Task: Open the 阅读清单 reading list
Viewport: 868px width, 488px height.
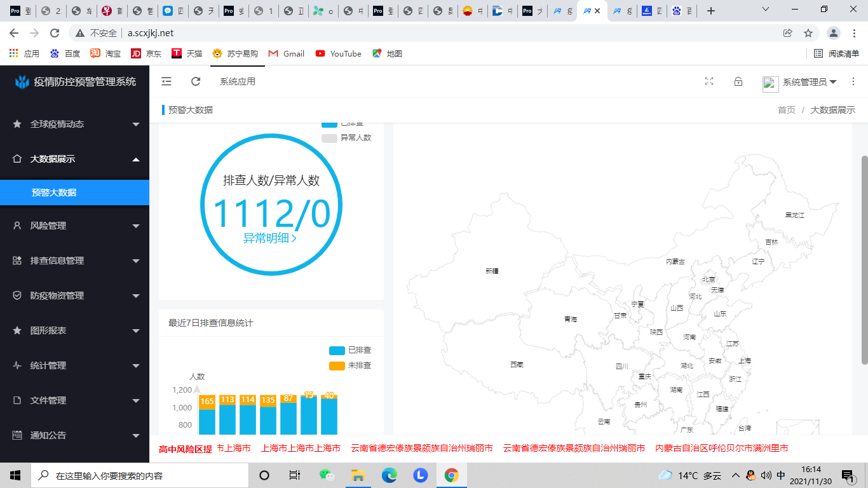Action: (836, 54)
